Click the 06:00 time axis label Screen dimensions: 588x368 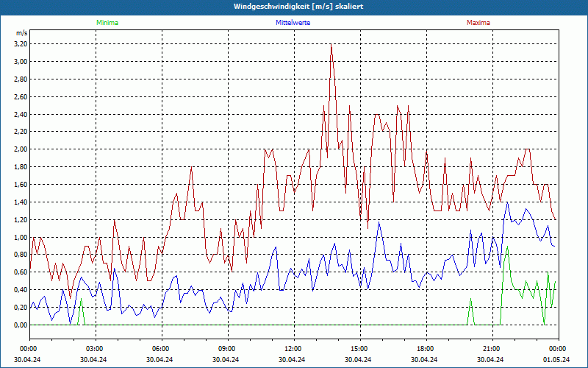point(162,349)
